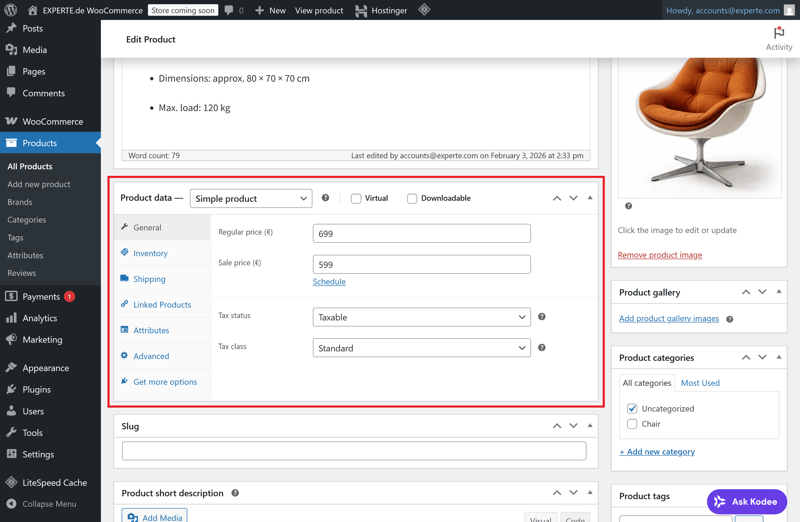Click the help icon beside Tax status
800x522 pixels.
(x=542, y=317)
